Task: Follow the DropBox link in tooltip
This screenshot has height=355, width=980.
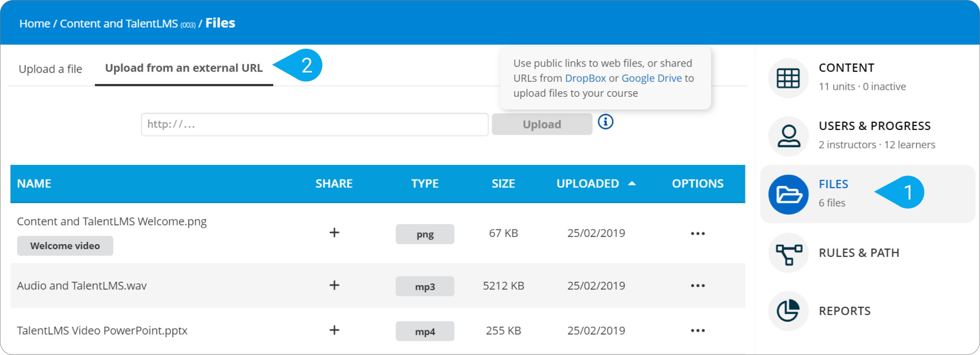Action: coord(585,78)
